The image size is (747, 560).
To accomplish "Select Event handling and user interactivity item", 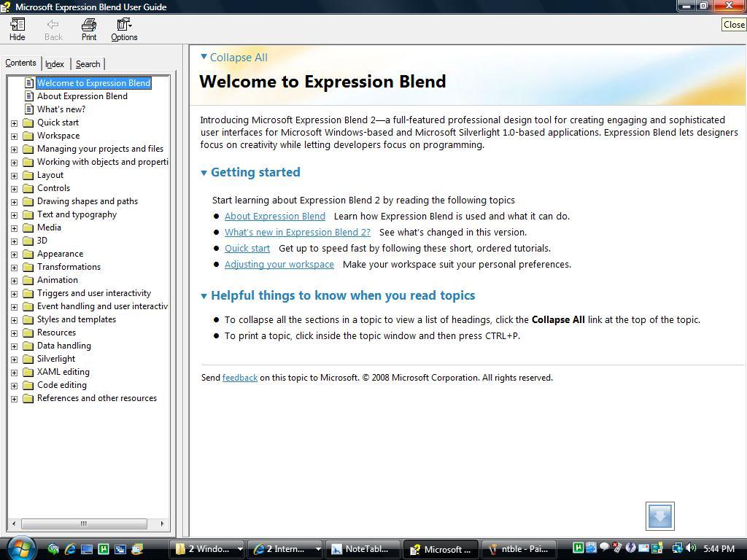I will pos(102,307).
